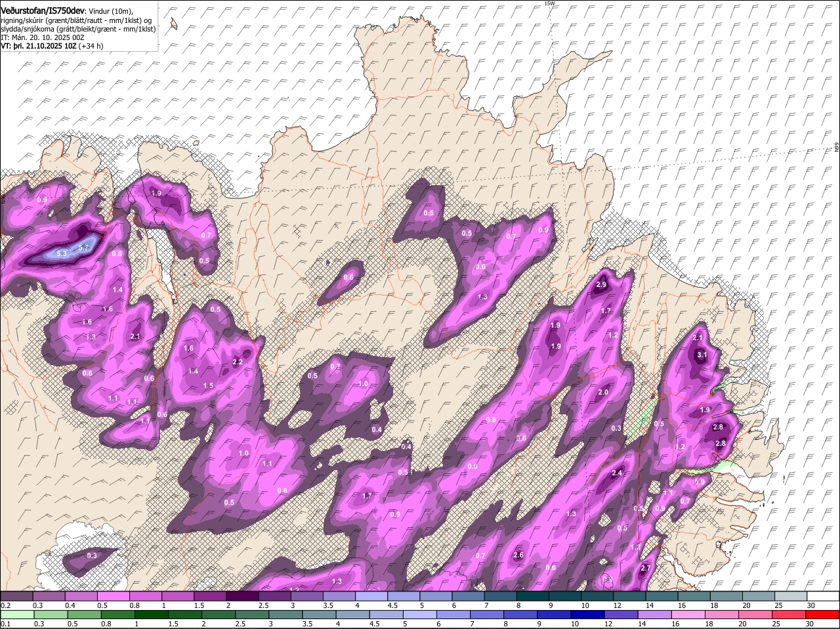Screen dimensions: 840x629
Task: Click the valid time "VT: þri. 21.10.2025 10Z"
Action: pyautogui.click(x=39, y=46)
